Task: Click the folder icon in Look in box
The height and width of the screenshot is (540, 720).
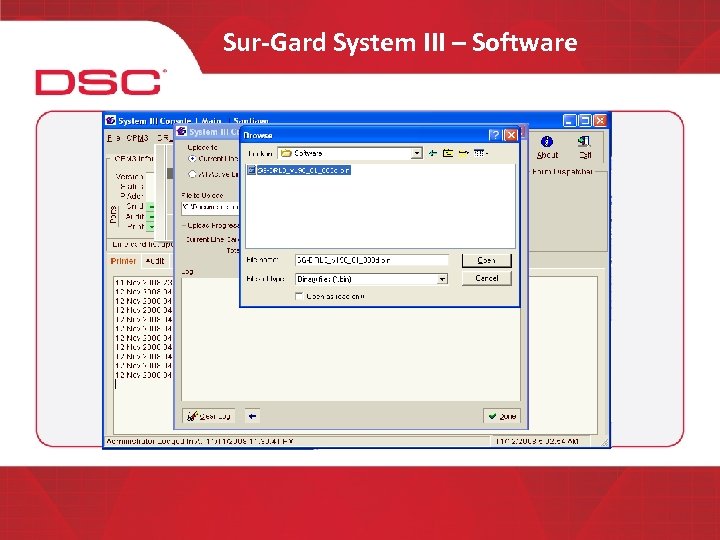Action: (286, 153)
